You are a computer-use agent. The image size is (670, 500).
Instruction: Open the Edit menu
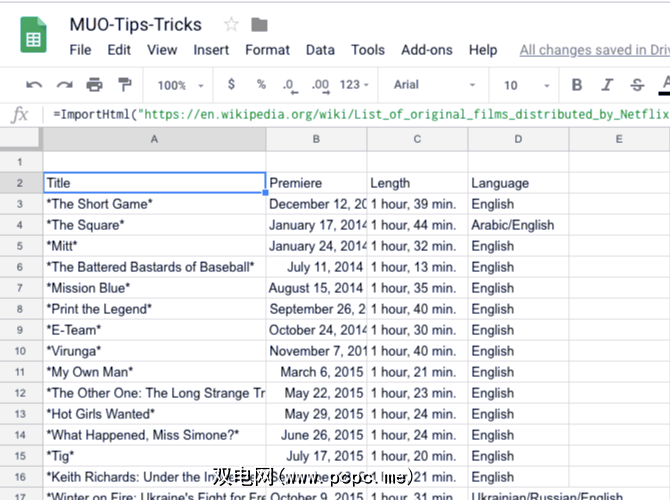tap(119, 50)
